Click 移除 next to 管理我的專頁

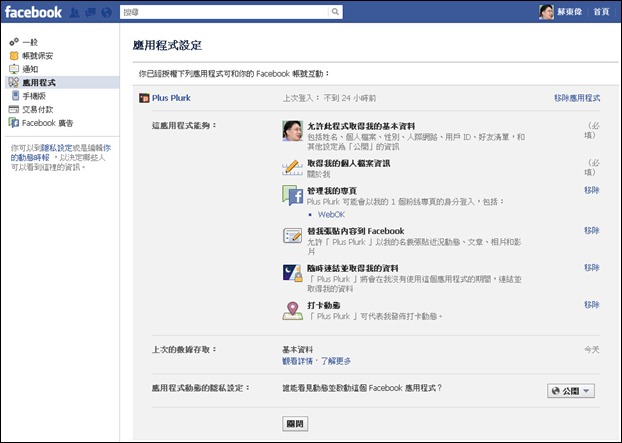pyautogui.click(x=592, y=189)
